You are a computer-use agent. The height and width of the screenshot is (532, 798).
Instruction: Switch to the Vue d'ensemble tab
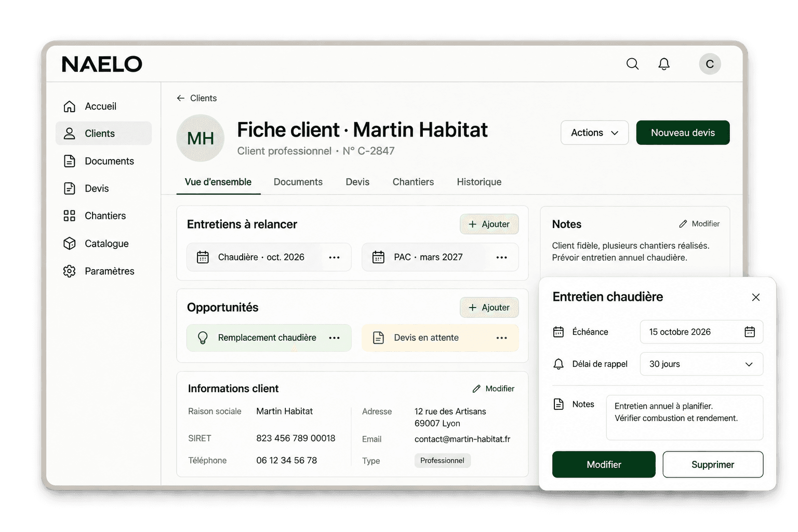pos(218,182)
